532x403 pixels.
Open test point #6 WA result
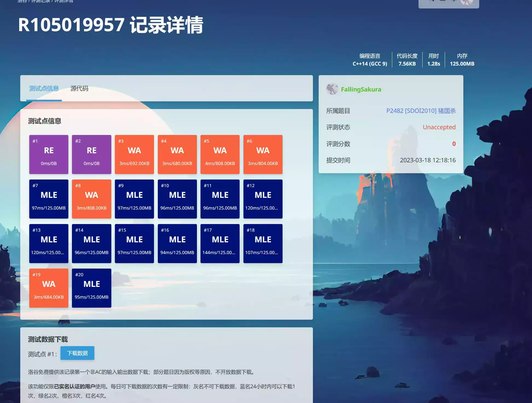(x=263, y=154)
